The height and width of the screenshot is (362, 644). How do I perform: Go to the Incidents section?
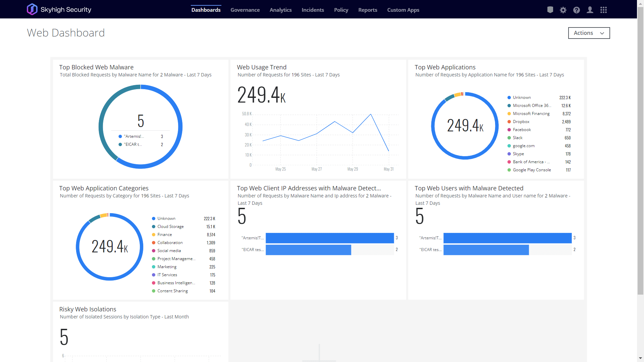pos(313,10)
